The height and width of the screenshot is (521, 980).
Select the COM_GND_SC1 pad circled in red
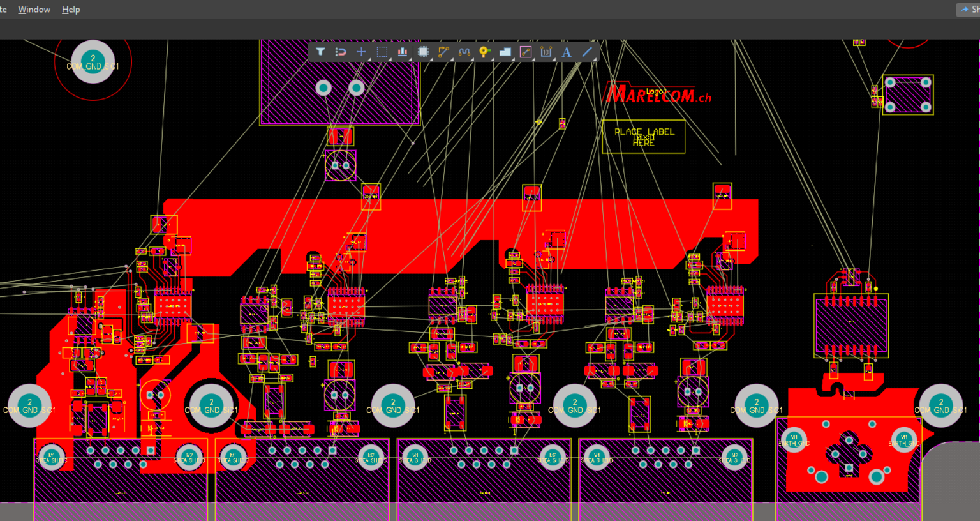pyautogui.click(x=93, y=62)
